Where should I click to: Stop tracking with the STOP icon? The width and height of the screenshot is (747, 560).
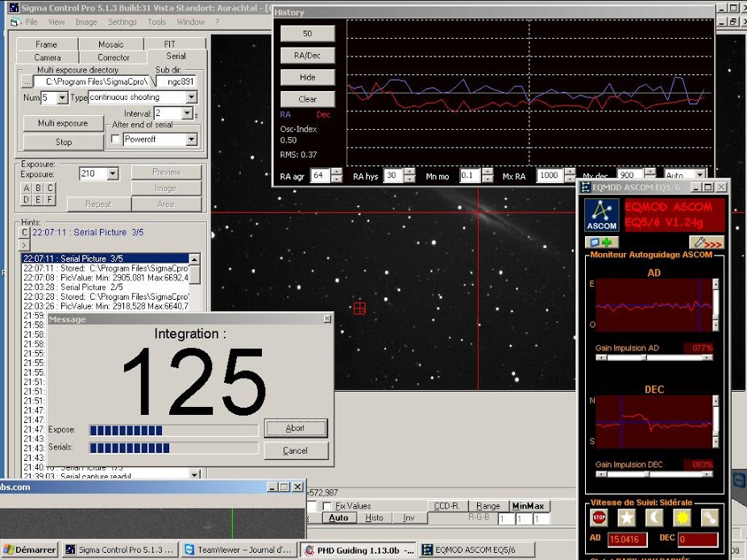coord(599,517)
